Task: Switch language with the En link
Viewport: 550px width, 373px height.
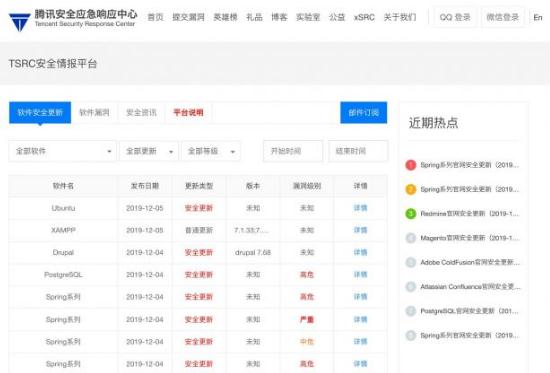Action: tap(538, 18)
